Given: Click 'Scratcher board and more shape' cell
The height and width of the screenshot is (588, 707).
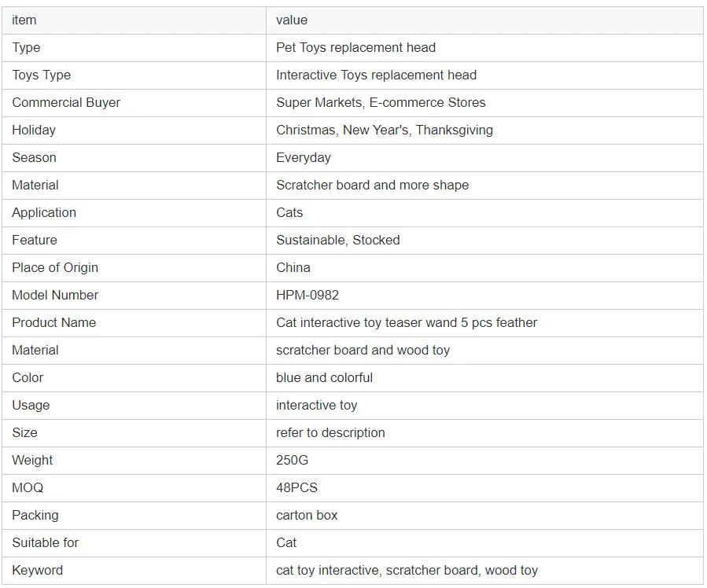Looking at the screenshot, I should 372,185.
